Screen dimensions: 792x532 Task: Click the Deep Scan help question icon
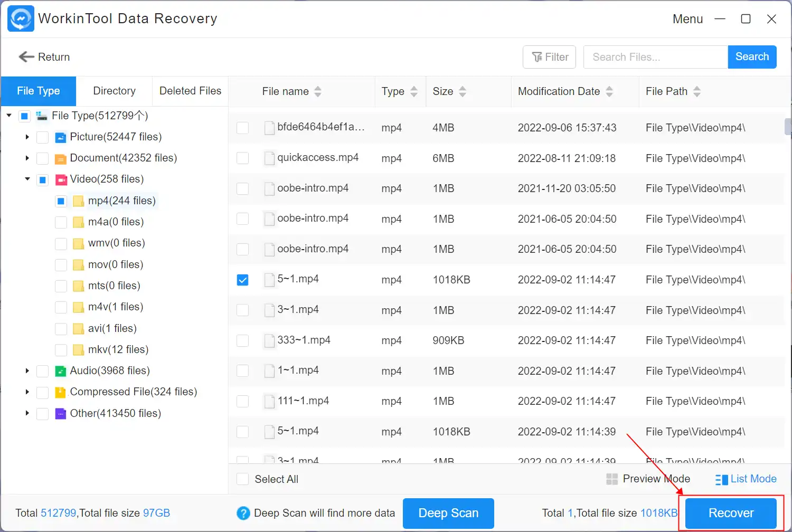243,513
